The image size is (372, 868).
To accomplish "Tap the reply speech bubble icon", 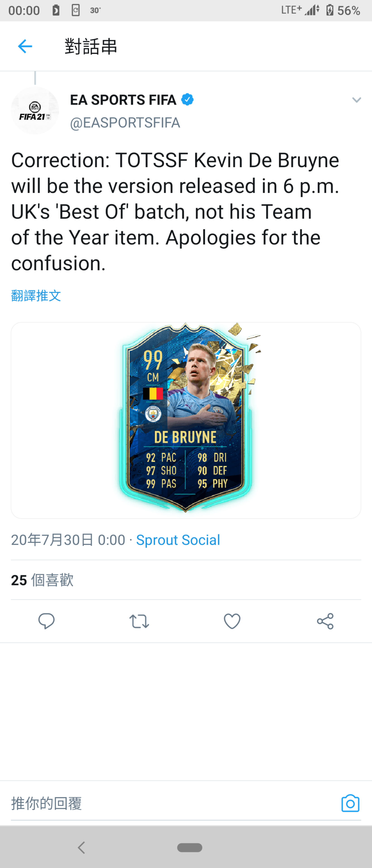I will (x=47, y=621).
